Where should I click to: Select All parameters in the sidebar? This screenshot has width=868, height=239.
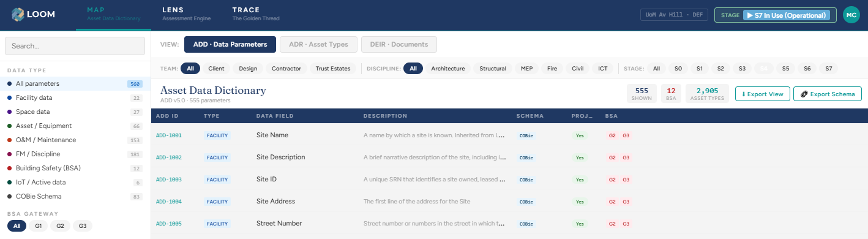(75, 83)
